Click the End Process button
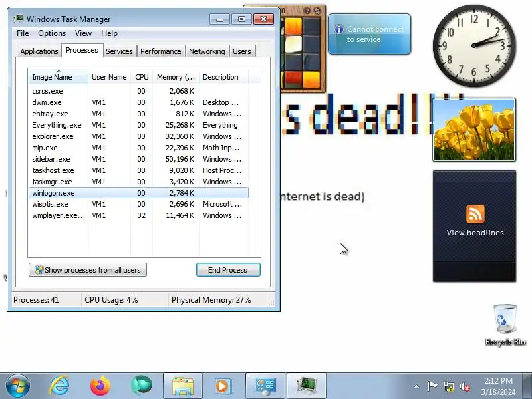 [228, 270]
